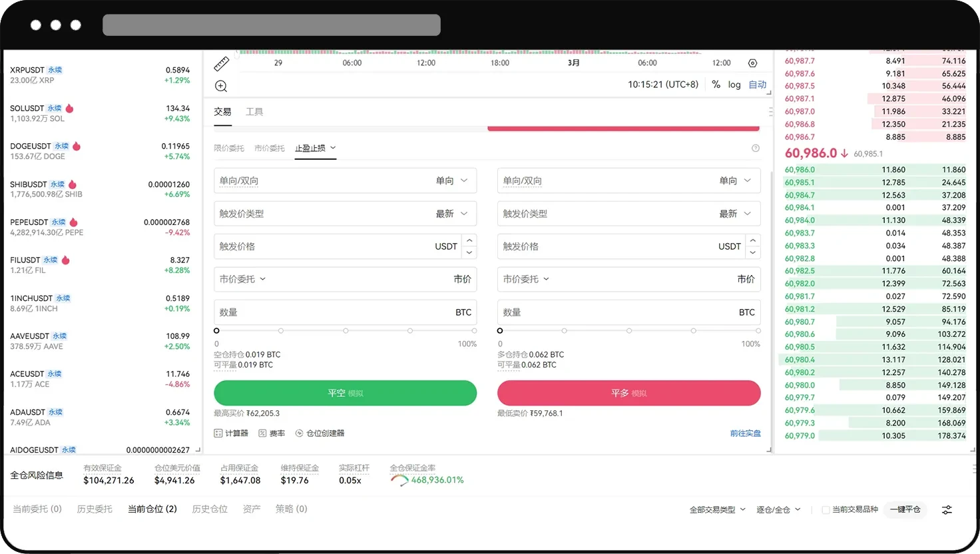Click the 一键平仓 button
980x554 pixels.
pos(905,509)
